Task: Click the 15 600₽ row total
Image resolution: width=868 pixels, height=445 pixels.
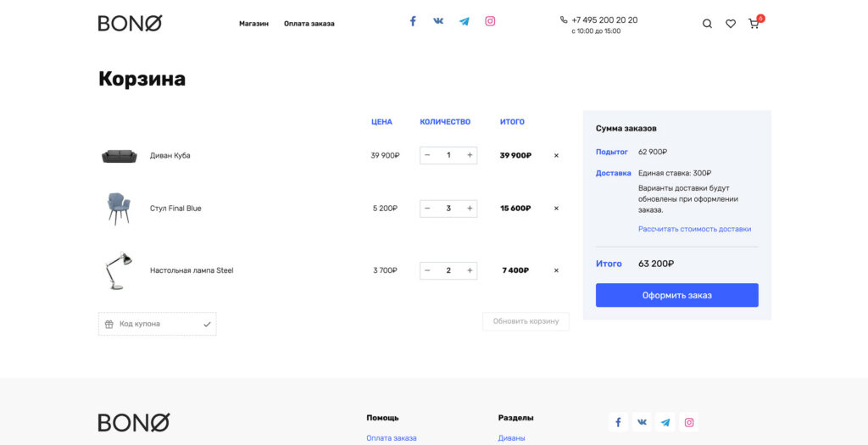Action: click(x=515, y=209)
